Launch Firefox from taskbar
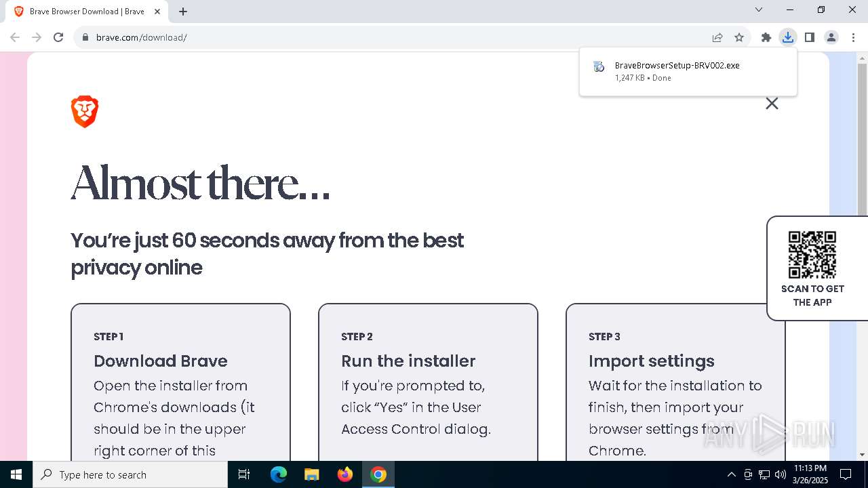 [x=345, y=474]
